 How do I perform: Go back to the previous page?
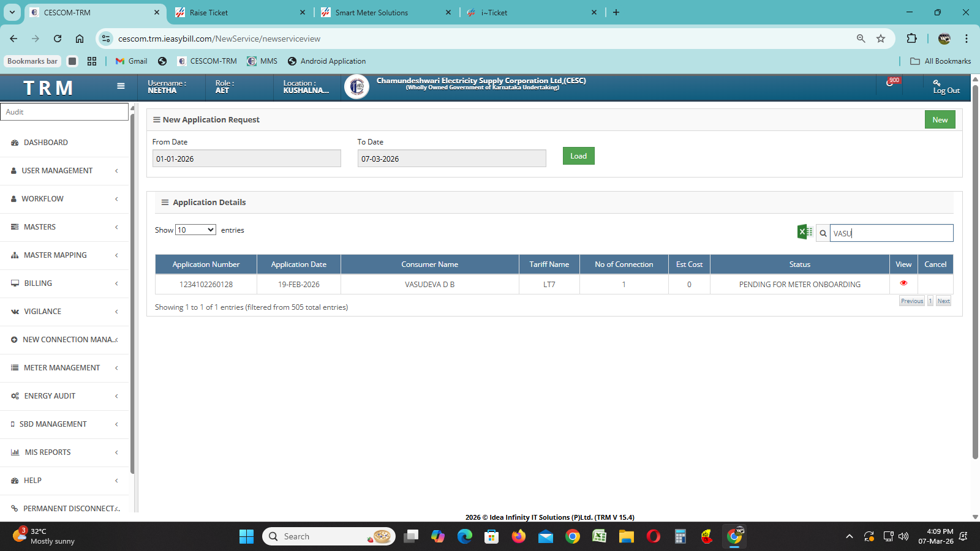[13, 39]
